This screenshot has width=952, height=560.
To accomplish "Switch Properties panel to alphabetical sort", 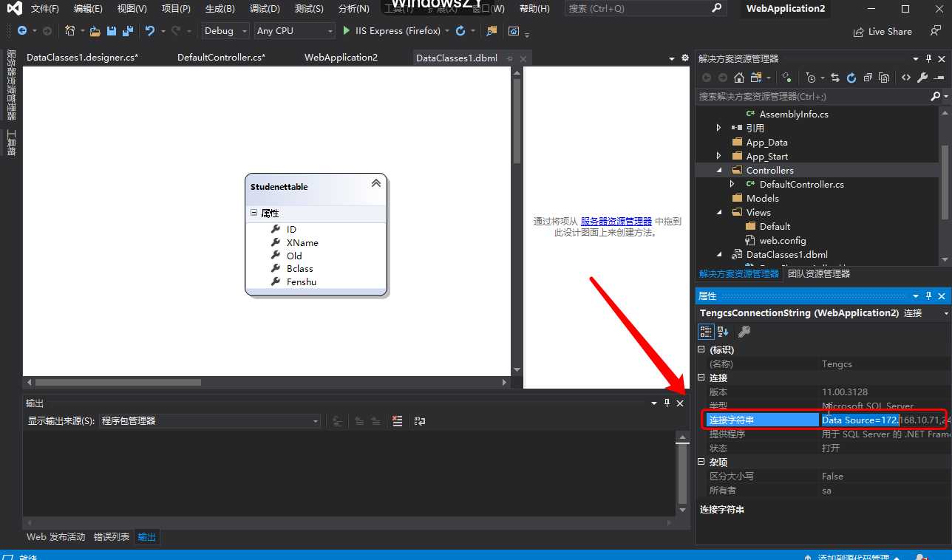I will coord(723,332).
